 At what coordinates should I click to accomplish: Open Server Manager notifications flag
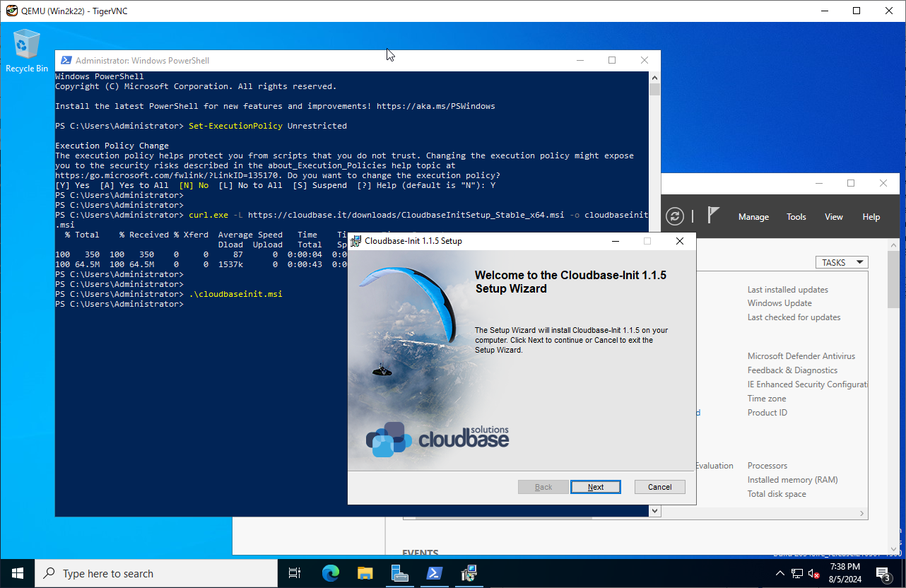tap(714, 216)
